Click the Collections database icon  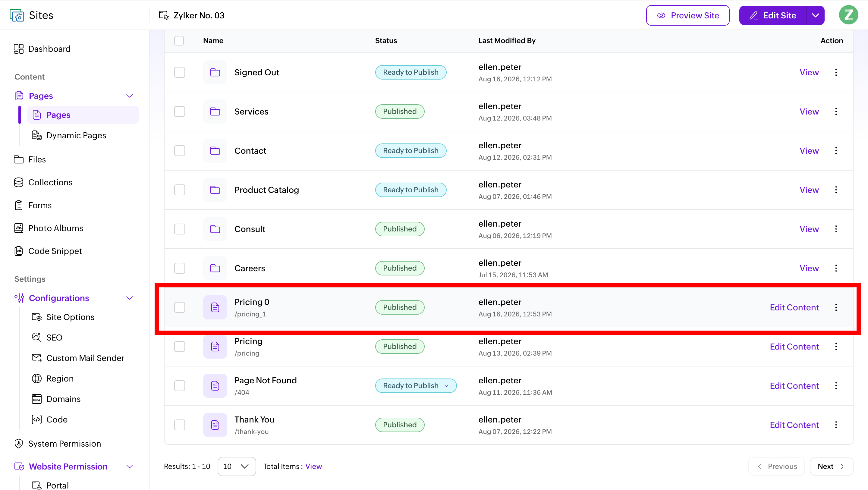(x=18, y=182)
